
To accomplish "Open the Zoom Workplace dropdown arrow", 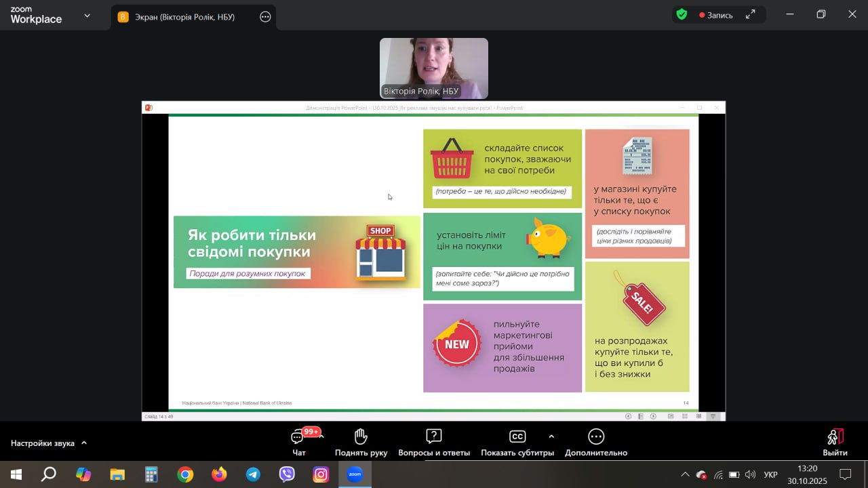I will click(x=87, y=16).
